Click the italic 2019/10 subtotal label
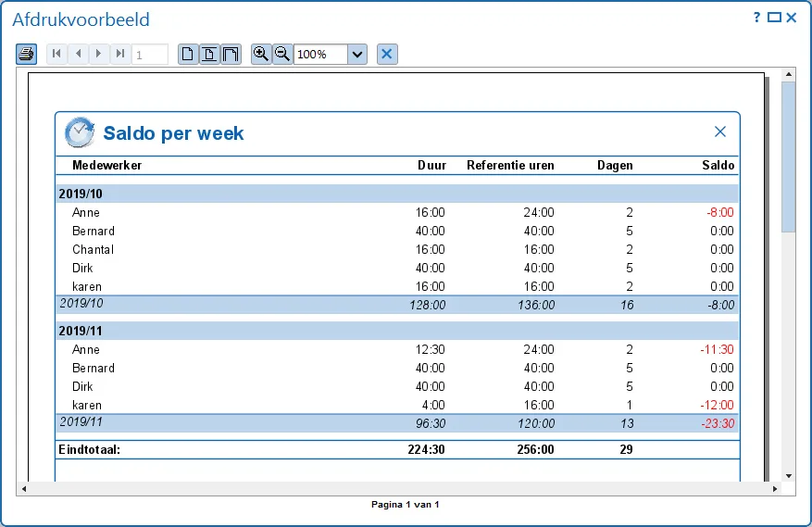This screenshot has width=812, height=527. [x=81, y=303]
